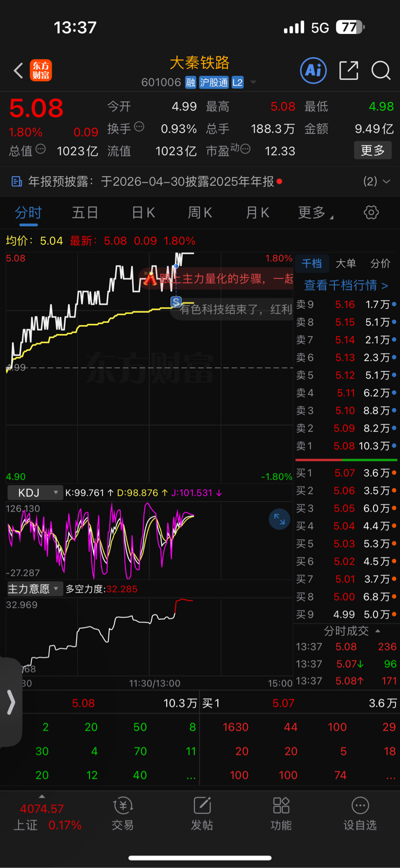Open the 更多 chart period dropdown
This screenshot has width=400, height=868.
[x=316, y=213]
